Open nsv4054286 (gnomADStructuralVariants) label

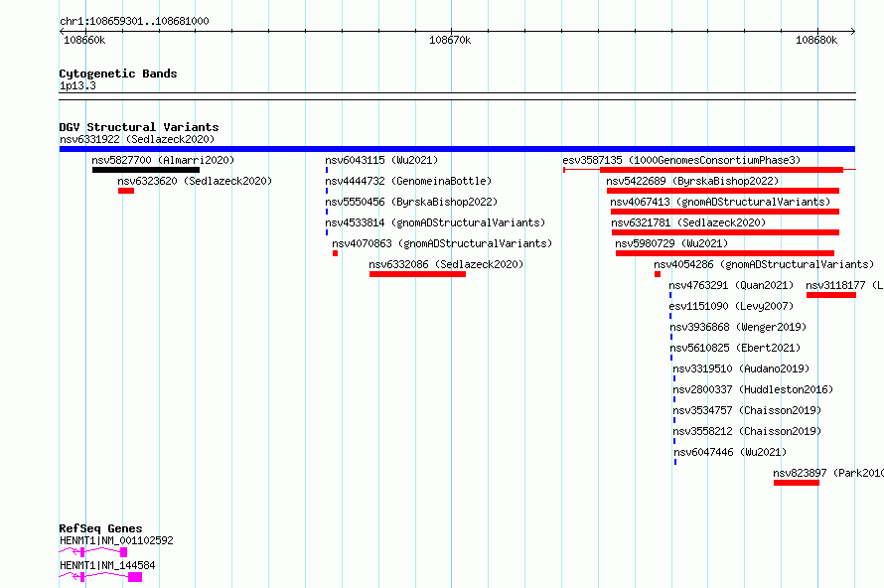coord(764,264)
